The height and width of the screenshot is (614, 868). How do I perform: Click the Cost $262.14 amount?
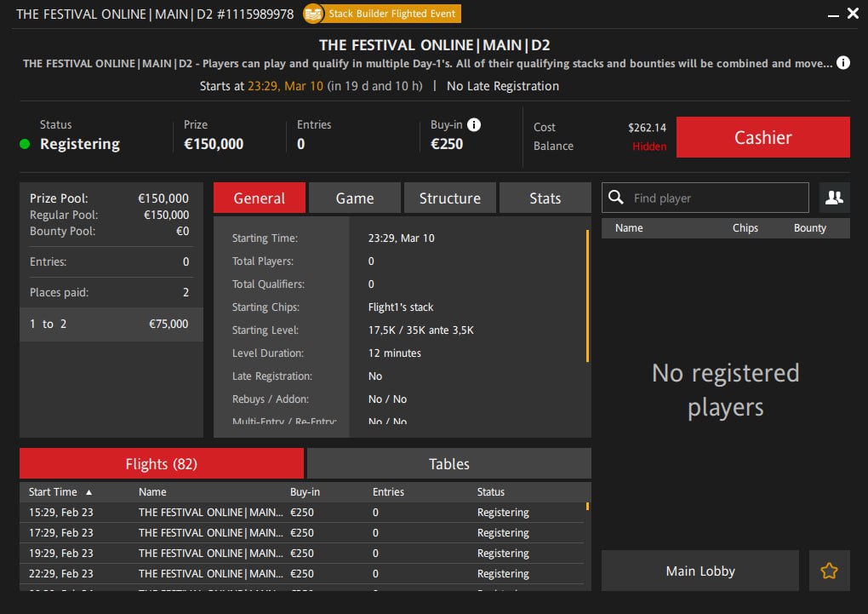click(x=647, y=128)
